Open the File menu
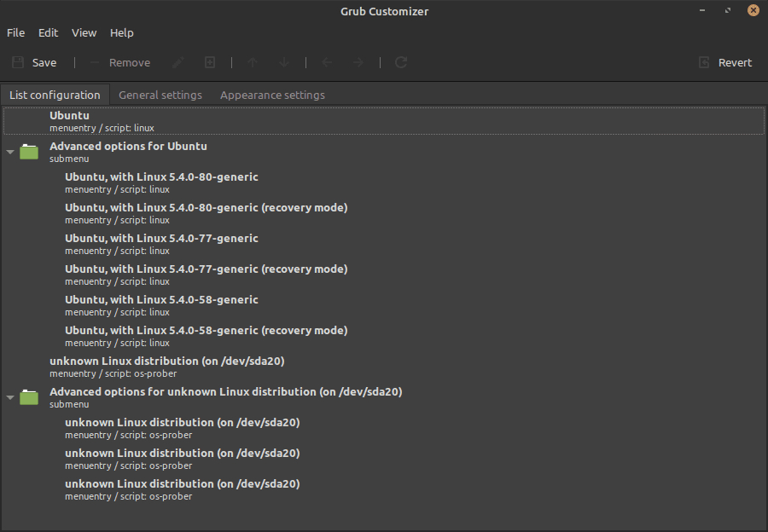768x532 pixels. [15, 32]
